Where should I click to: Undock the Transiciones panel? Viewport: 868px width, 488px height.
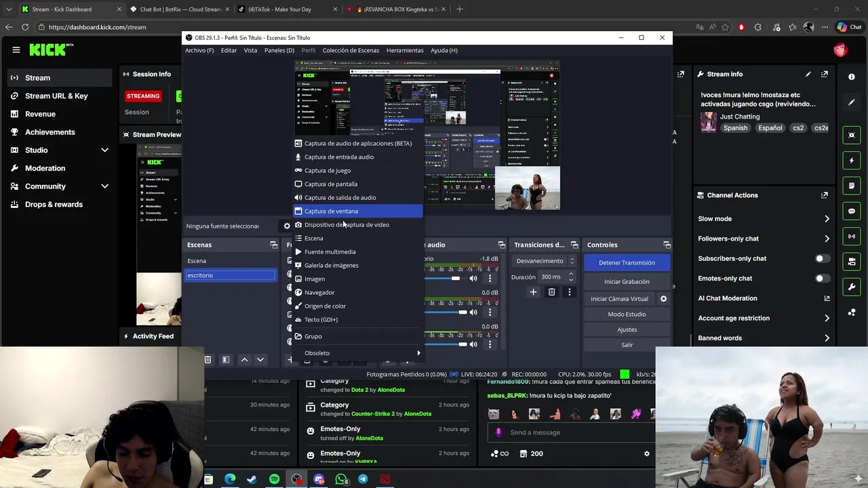coord(574,245)
